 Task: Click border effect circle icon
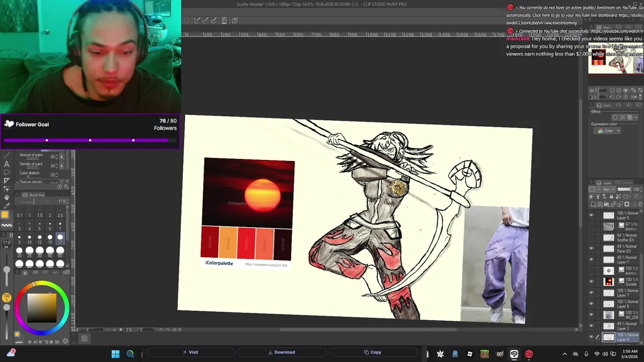(615, 117)
